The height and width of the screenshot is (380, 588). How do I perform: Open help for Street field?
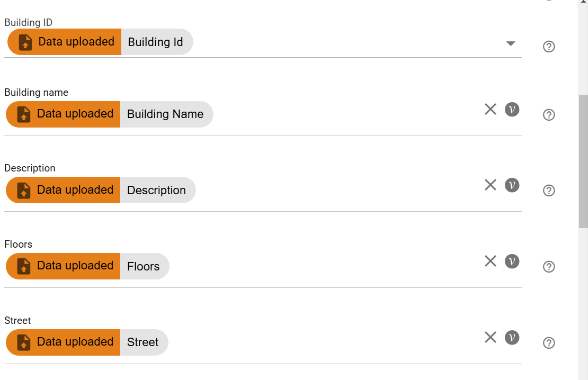pos(549,343)
